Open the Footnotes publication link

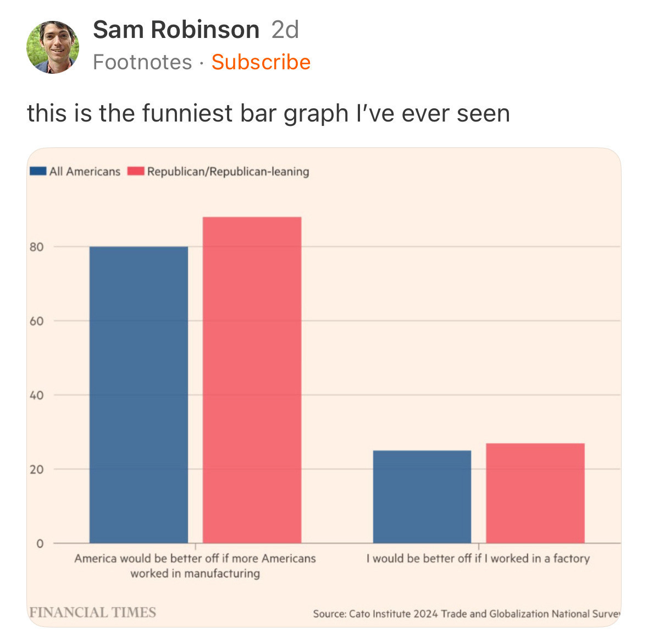click(142, 62)
